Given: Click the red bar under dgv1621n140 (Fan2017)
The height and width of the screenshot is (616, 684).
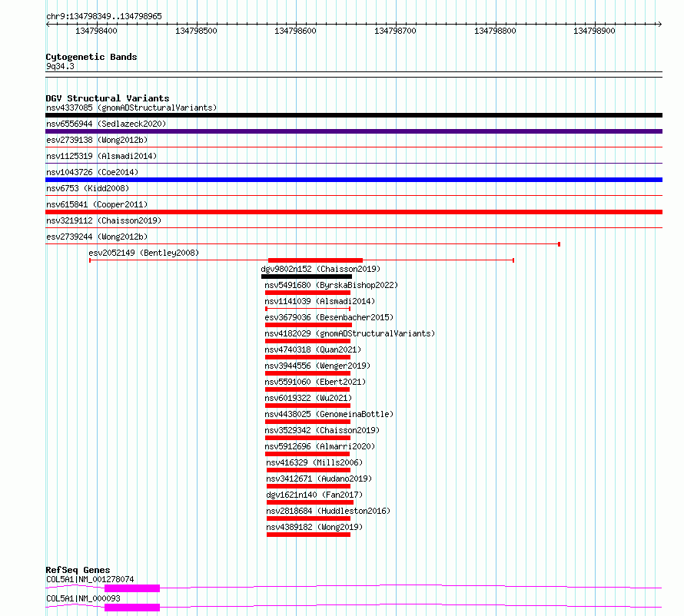Looking at the screenshot, I should 310,502.
